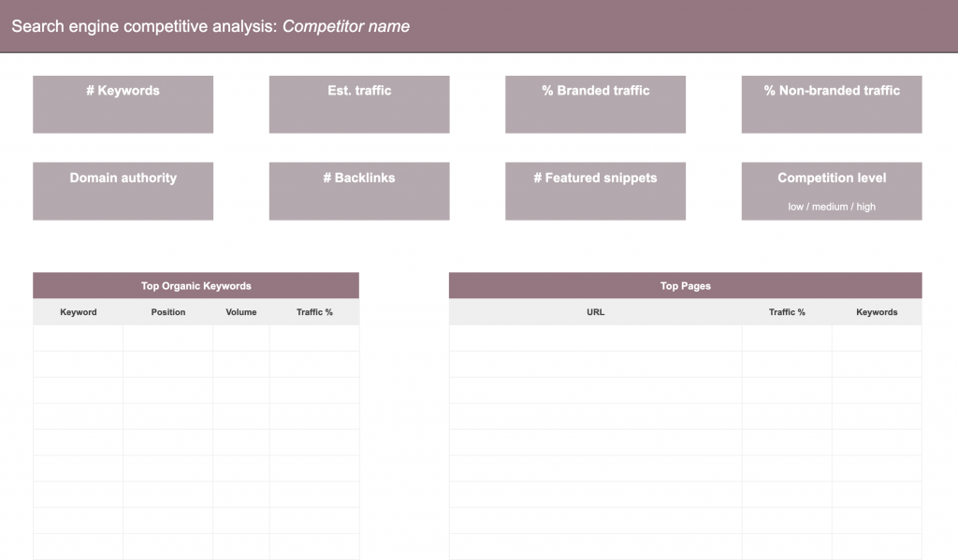Image resolution: width=958 pixels, height=560 pixels.
Task: Select the 'Top Organic Keywords' table header
Action: [x=196, y=286]
